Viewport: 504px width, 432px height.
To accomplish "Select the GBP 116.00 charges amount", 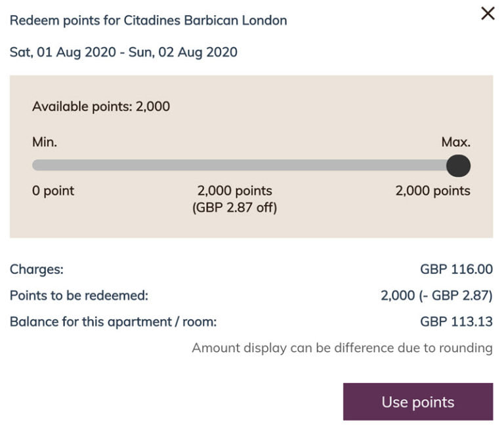I will click(456, 269).
